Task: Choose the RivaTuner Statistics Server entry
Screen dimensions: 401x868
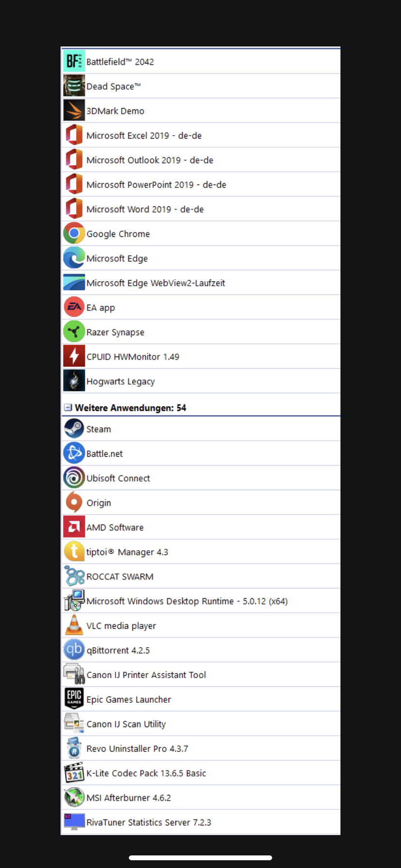Action: point(201,822)
